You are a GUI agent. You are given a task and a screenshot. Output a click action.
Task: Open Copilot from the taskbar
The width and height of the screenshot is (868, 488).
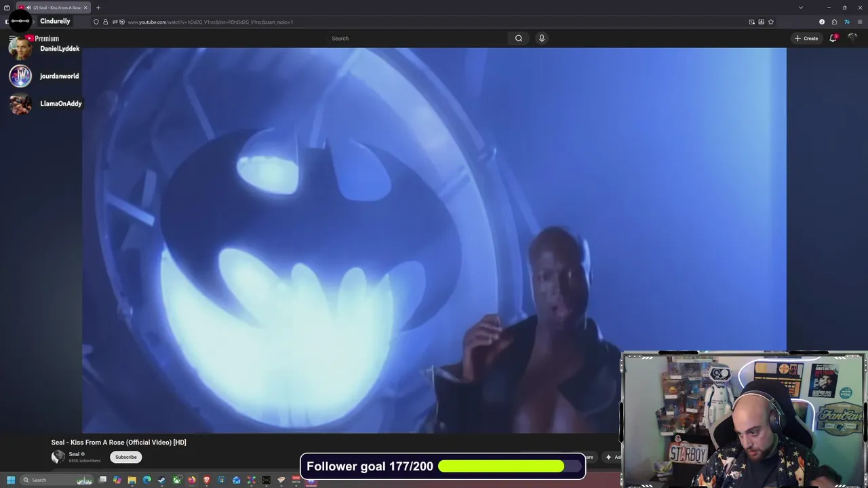coord(117,480)
